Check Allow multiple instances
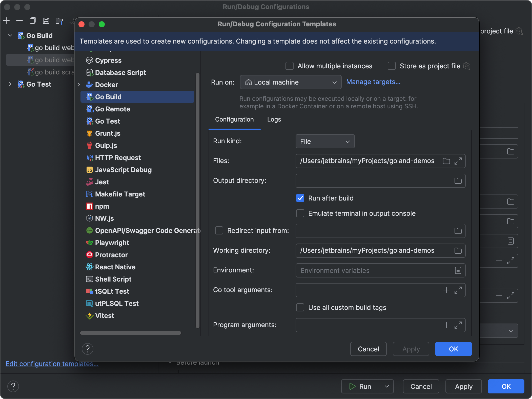This screenshot has width=532, height=399. (x=289, y=66)
